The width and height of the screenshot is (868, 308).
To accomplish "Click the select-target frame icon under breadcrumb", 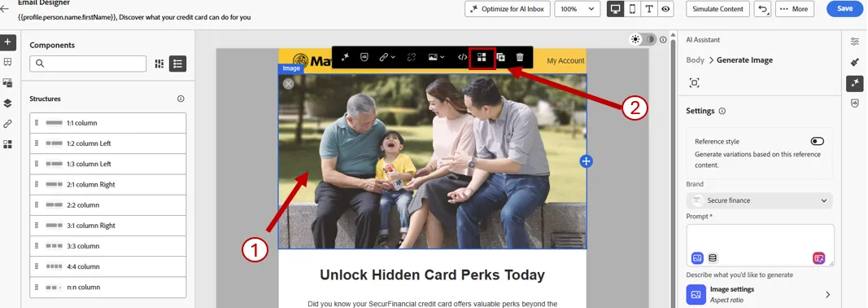I will tap(694, 82).
